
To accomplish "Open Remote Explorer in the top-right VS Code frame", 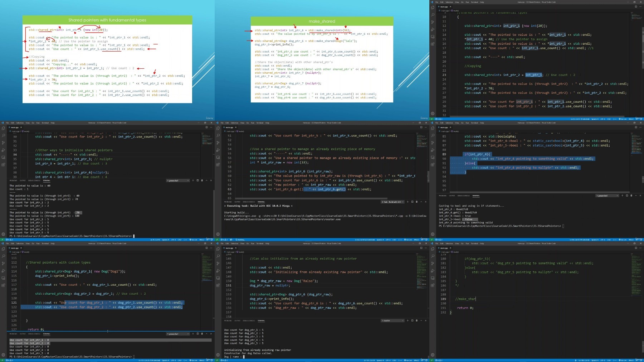I will 433,37.
